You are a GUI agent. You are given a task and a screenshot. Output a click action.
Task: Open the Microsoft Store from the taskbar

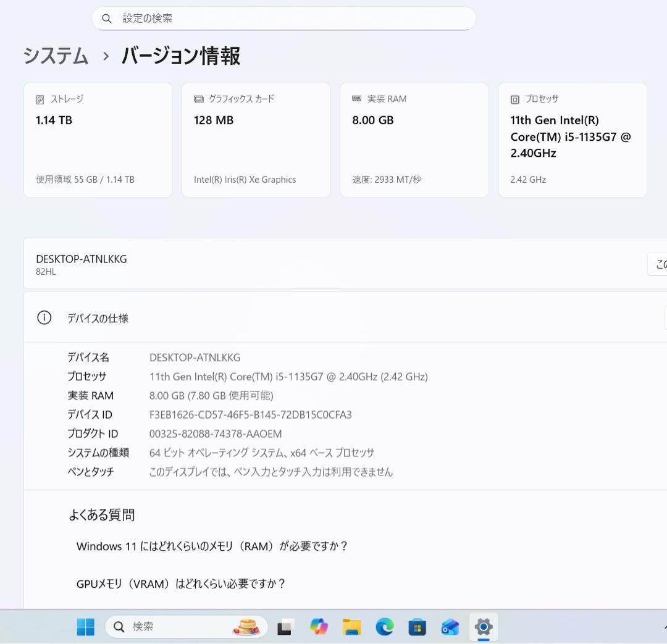pyautogui.click(x=418, y=627)
